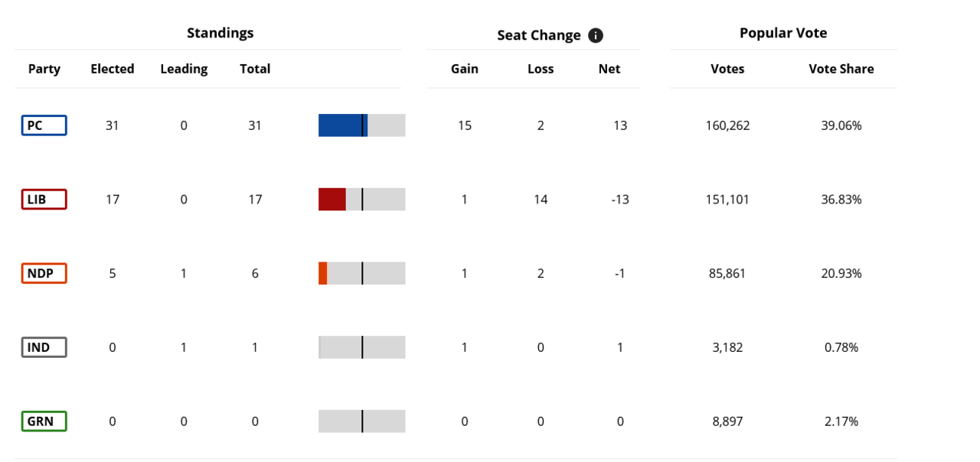Viewport: 980px width, 462px height.
Task: Click the GRN vote share 2.17%
Action: 841,421
